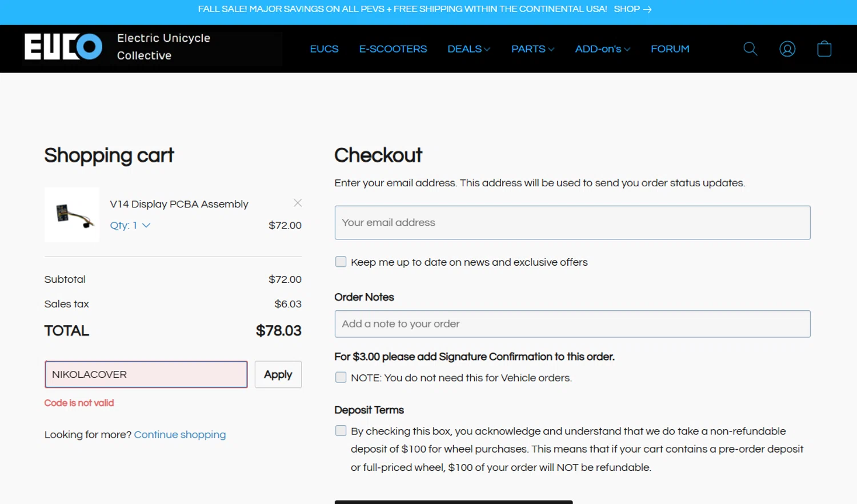Click the EUCO logo
Viewport: 857px width, 504px height.
[x=63, y=47]
